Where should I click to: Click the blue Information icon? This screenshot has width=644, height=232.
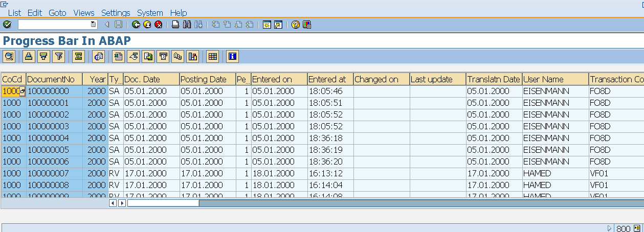232,57
